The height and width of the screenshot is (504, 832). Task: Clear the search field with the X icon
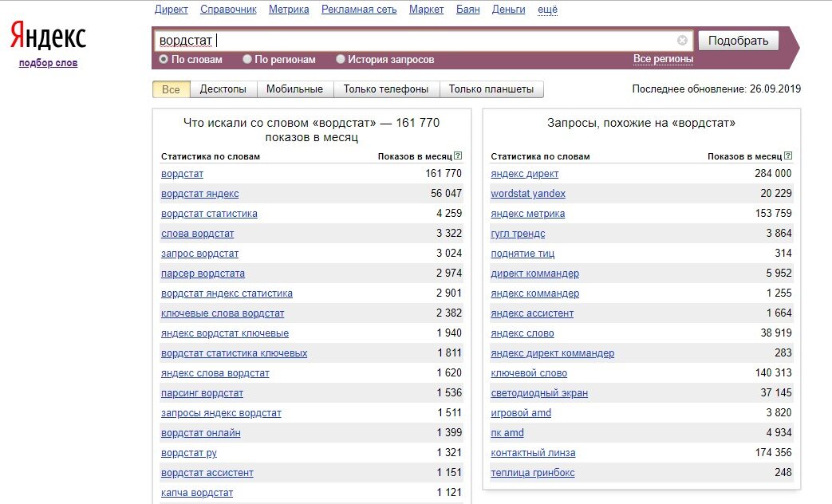coord(682,41)
